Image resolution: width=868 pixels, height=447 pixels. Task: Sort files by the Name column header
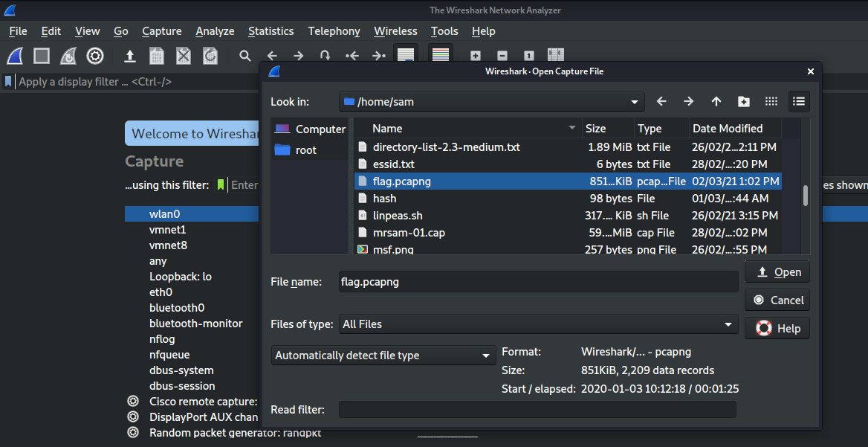467,129
